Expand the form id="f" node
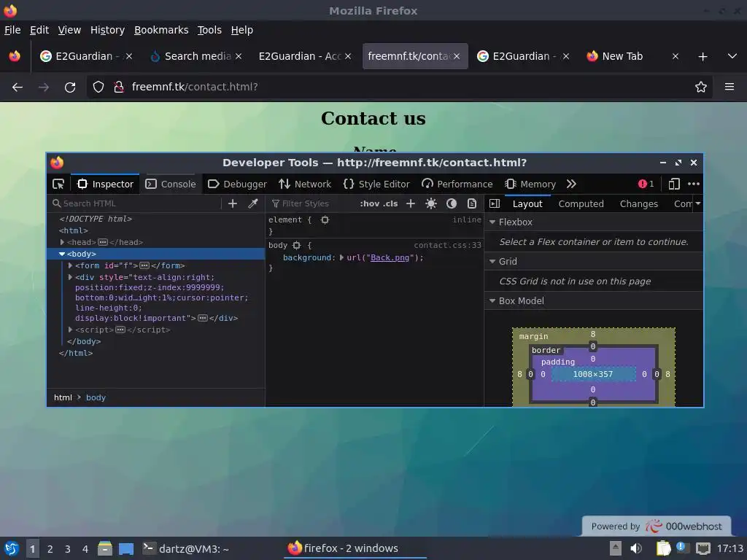The image size is (747, 560). [70, 265]
